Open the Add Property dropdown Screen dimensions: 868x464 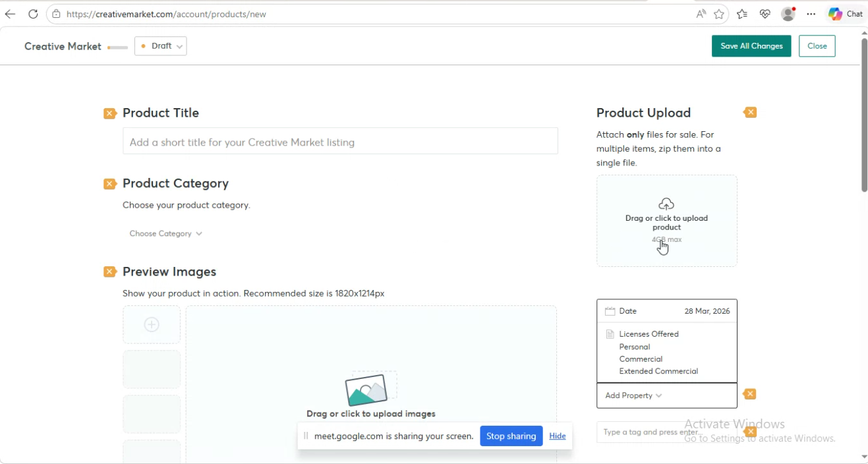click(633, 395)
